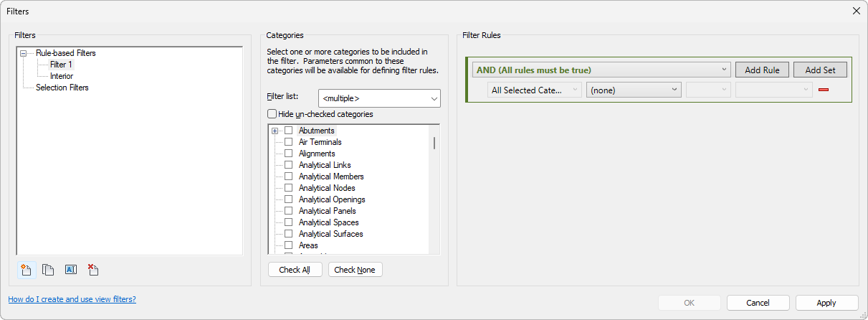The height and width of the screenshot is (320, 868).
Task: Expand the Abutments category plus icon
Action: pyautogui.click(x=275, y=131)
